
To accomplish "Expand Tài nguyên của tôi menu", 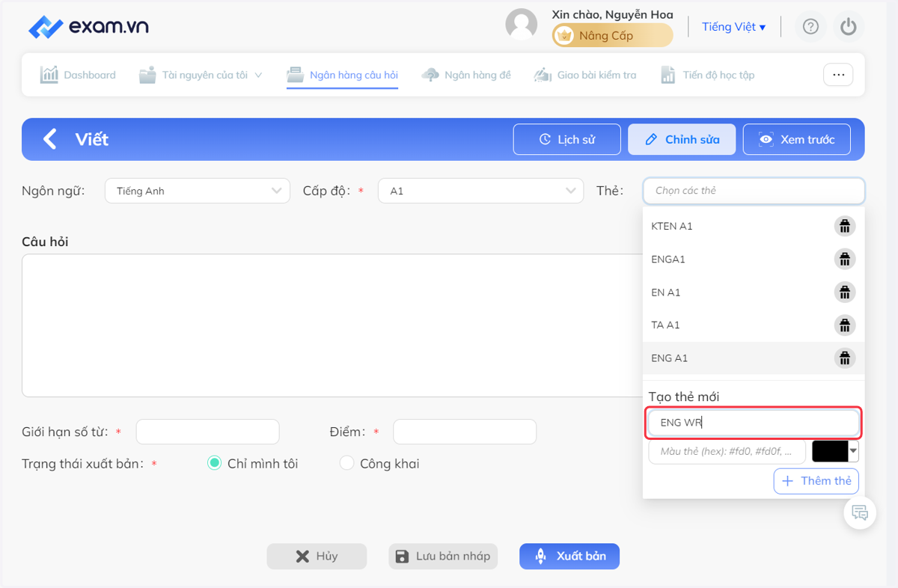I will pos(201,75).
